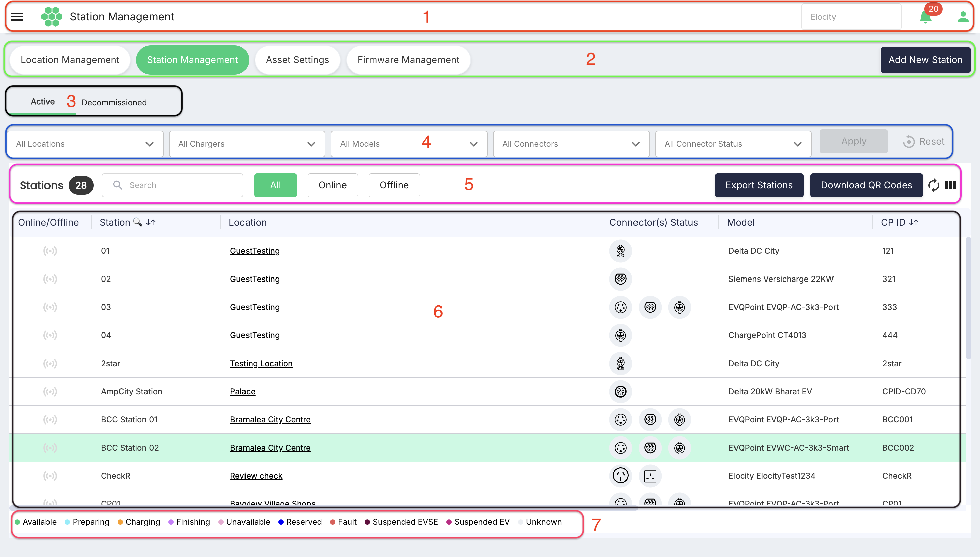980x557 pixels.
Task: Click the connector icon for AmpCity Station
Action: point(620,391)
